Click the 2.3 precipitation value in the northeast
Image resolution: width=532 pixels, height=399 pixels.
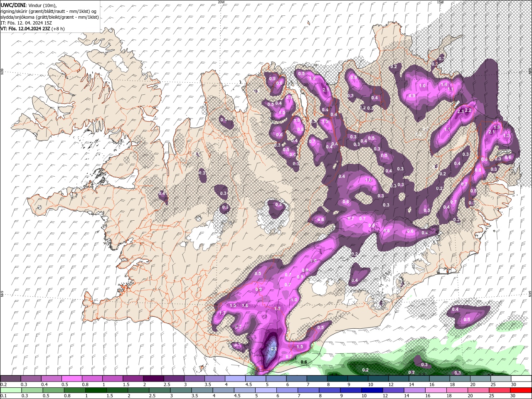point(460,111)
